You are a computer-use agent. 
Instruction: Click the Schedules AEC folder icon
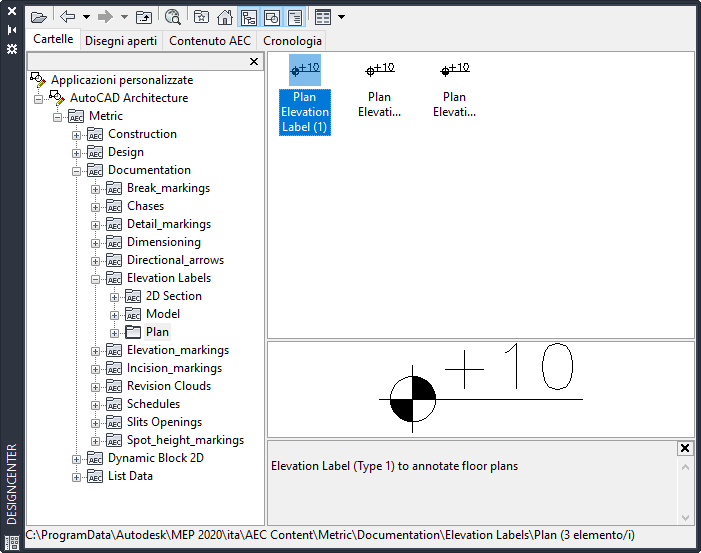[114, 404]
